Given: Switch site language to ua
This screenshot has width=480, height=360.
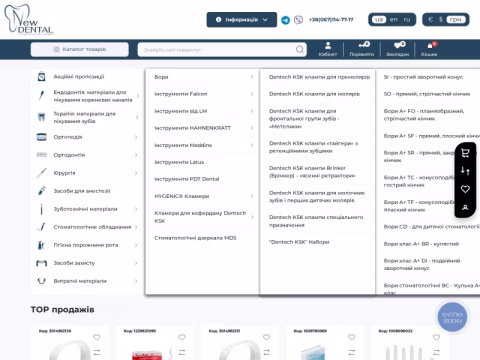Looking at the screenshot, I should point(379,20).
